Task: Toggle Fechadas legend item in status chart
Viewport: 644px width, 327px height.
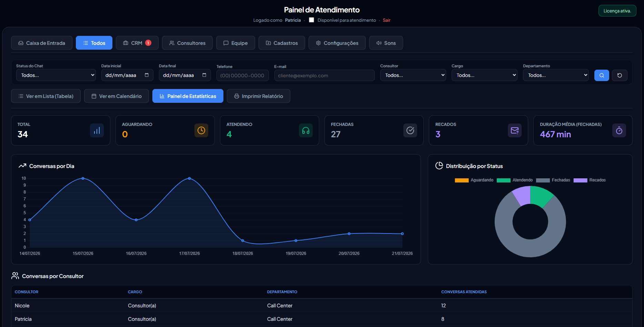Action: coord(553,180)
